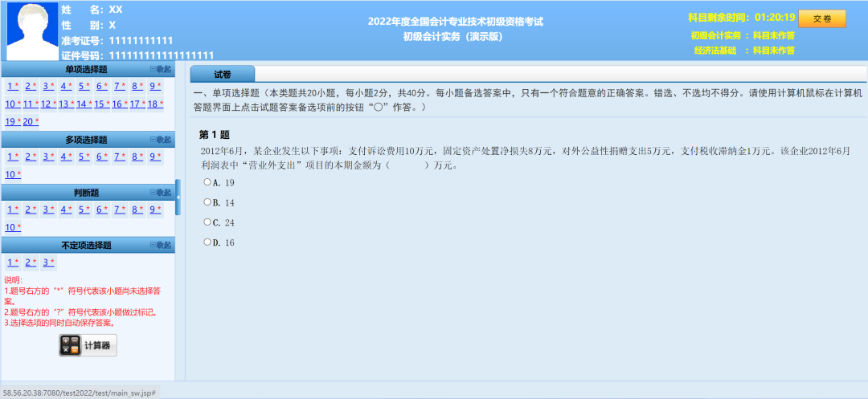
Task: Go to single-choice question 5
Action: click(84, 86)
